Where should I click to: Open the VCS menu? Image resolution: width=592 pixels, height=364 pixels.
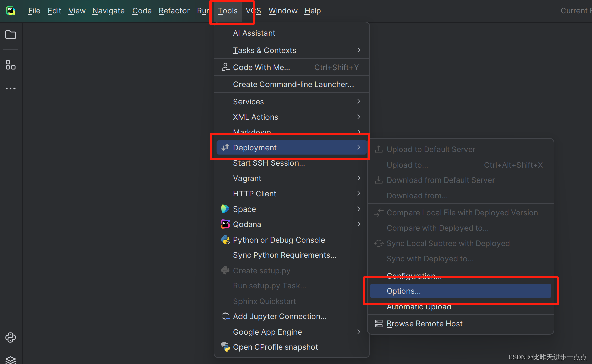point(253,10)
